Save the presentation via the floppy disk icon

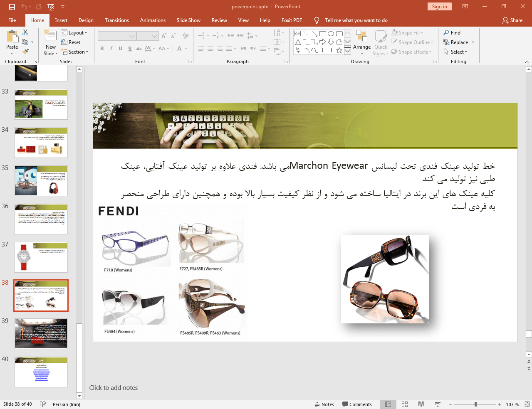click(12, 7)
